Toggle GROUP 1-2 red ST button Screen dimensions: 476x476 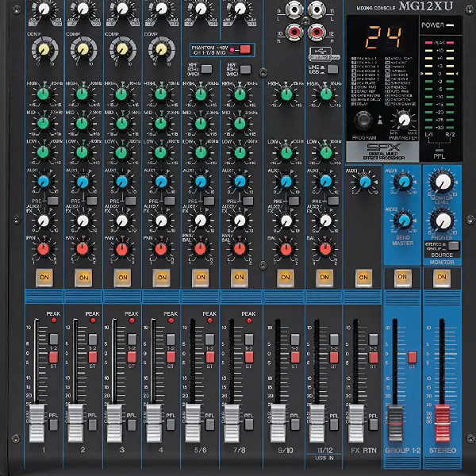click(413, 358)
